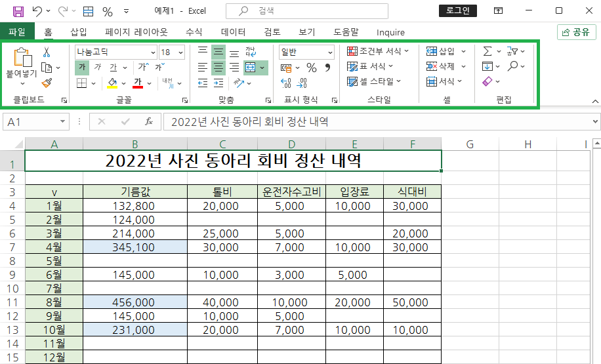Click the Fill down icon
The width and height of the screenshot is (601, 364).
[487, 66]
